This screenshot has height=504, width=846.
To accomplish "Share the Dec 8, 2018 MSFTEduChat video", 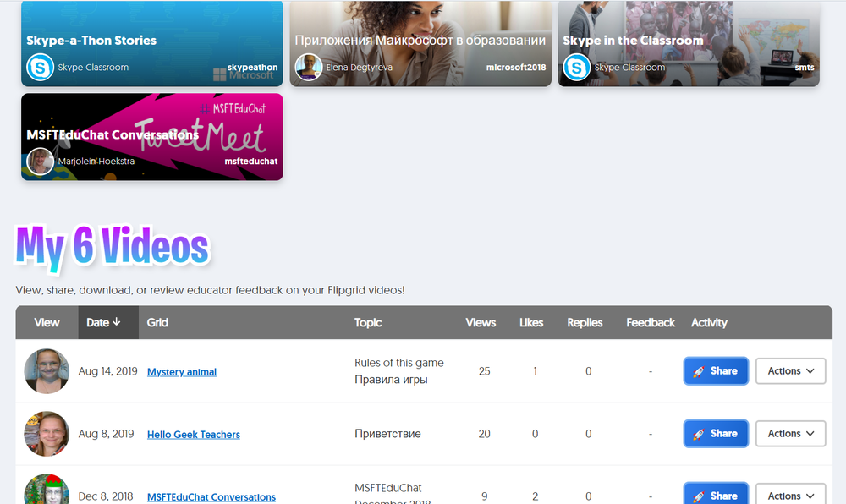I will click(x=716, y=494).
